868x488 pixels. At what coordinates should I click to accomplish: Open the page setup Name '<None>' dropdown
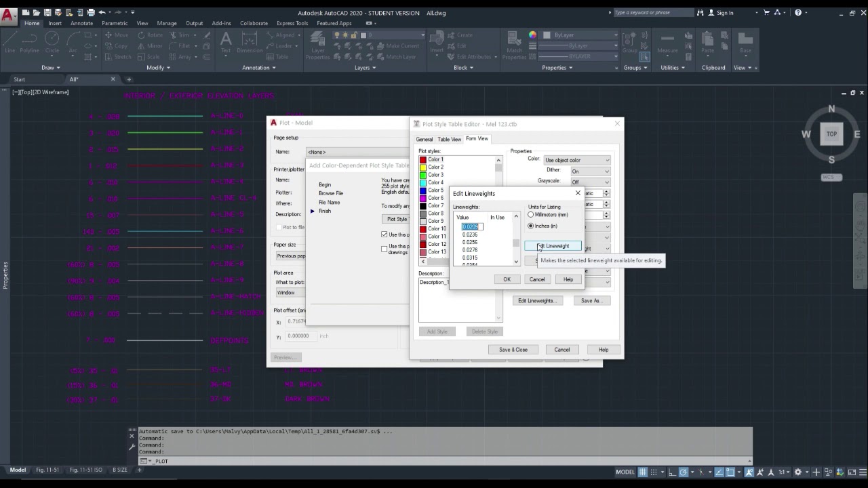click(357, 152)
